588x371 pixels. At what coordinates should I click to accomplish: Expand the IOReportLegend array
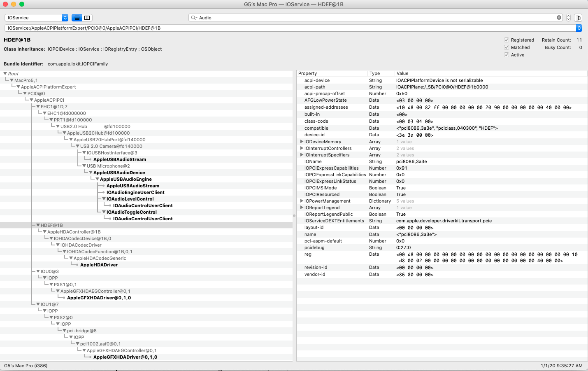click(x=302, y=208)
